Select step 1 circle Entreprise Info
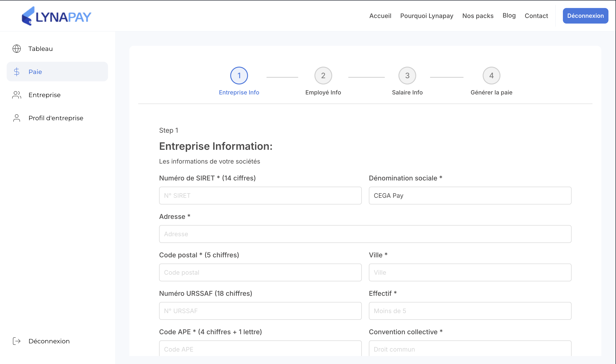Screen dimensions: 616x364 239,76
